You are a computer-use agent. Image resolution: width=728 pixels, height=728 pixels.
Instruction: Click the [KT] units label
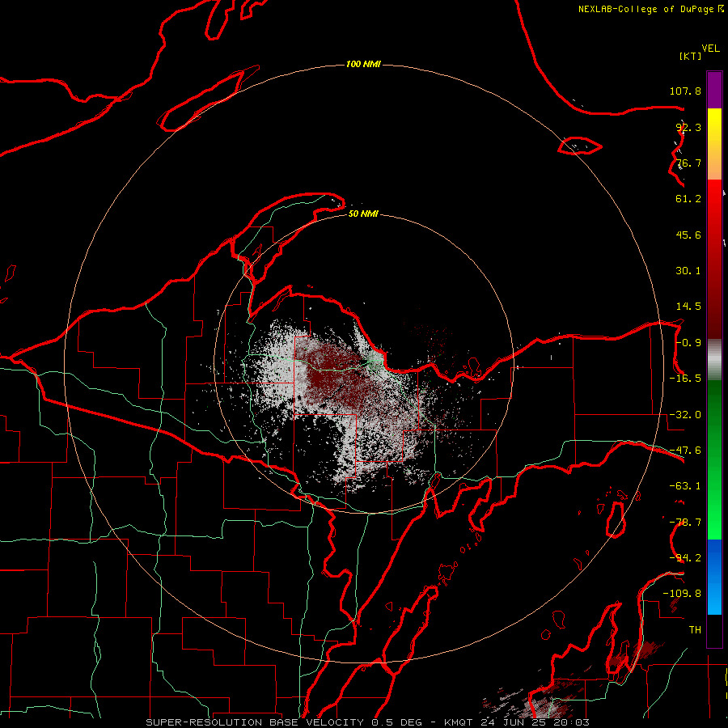coord(691,56)
